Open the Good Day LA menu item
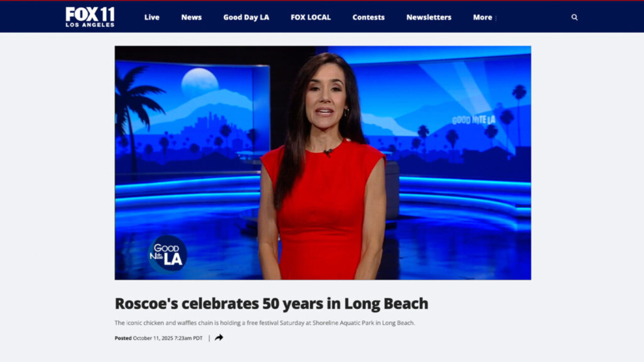The image size is (644, 362). [x=246, y=17]
